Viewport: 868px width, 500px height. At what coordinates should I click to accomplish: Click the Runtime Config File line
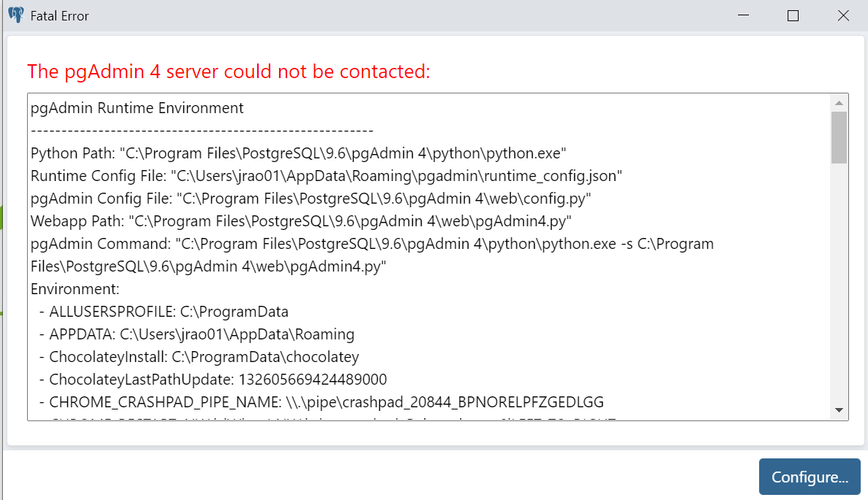point(326,176)
